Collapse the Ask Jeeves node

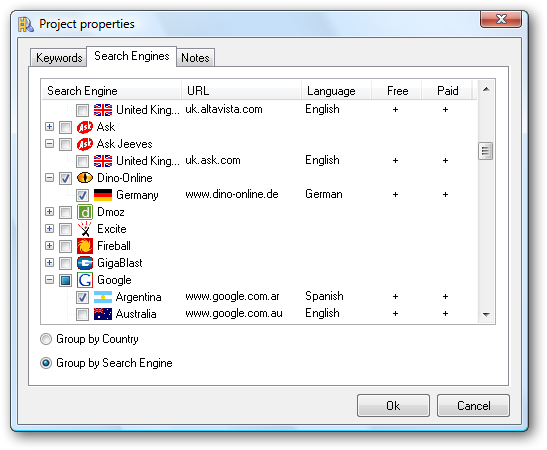pyautogui.click(x=50, y=144)
